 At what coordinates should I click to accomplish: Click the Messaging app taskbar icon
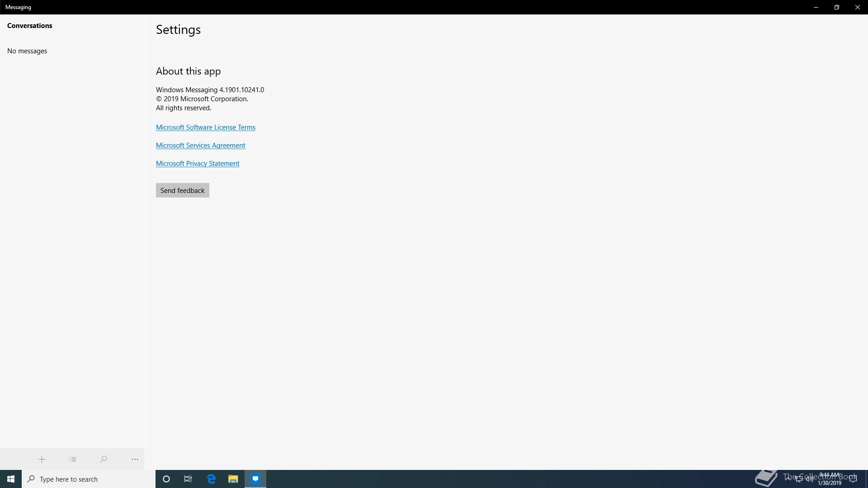[x=255, y=479]
